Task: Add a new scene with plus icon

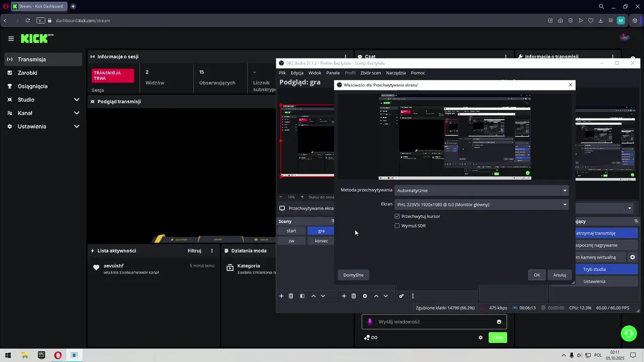Action: pyautogui.click(x=281, y=296)
